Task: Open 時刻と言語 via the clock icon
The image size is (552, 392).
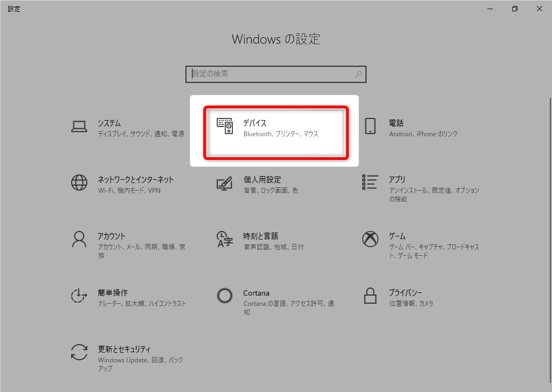Action: pos(224,240)
